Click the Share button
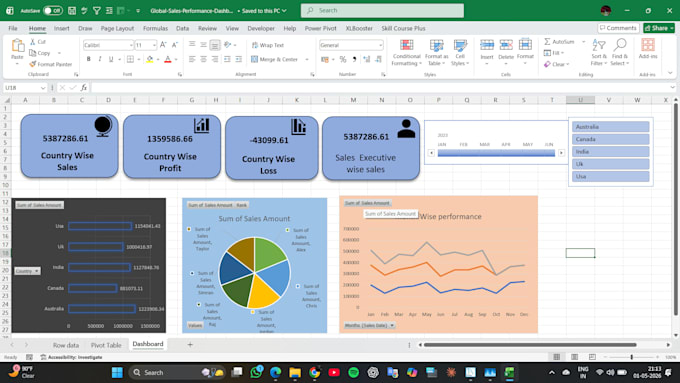 point(659,28)
